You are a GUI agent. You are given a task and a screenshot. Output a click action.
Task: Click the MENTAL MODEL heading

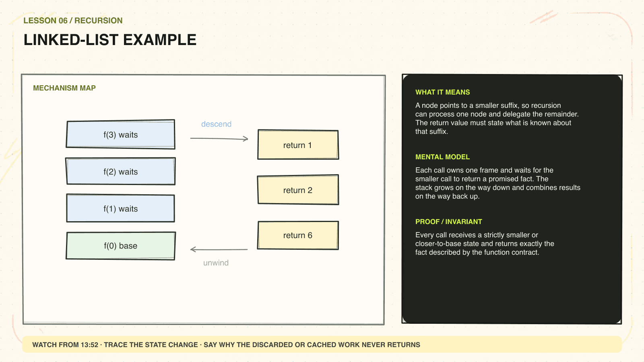tap(442, 157)
